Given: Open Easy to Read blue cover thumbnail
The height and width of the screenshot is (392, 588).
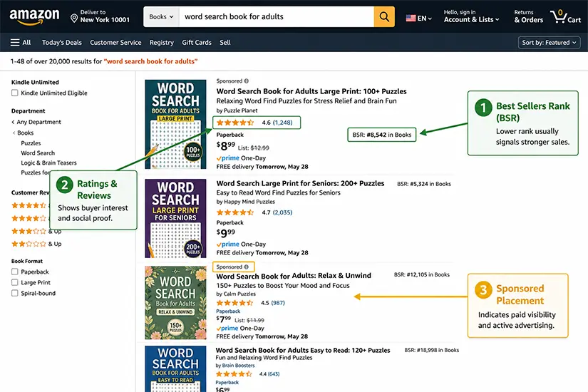Looking at the screenshot, I should tap(175, 368).
